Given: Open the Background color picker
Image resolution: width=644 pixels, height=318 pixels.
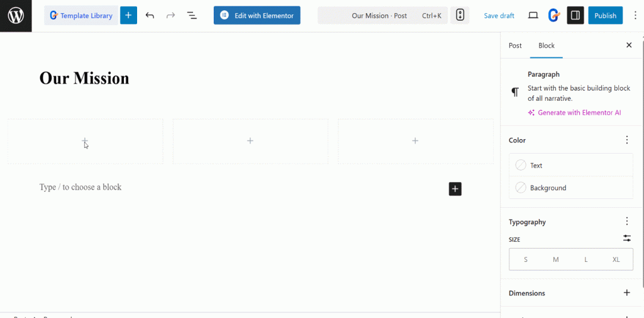Looking at the screenshot, I should click(x=571, y=188).
